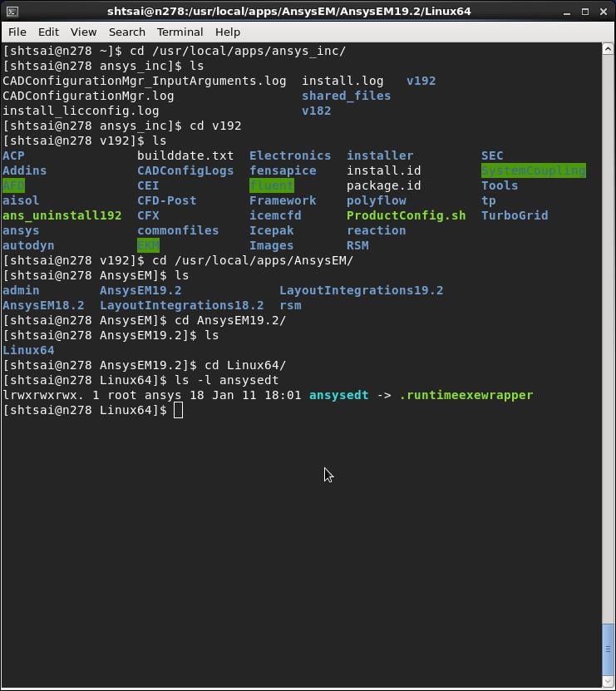
Task: Click the Framework directory entry
Action: (x=283, y=200)
